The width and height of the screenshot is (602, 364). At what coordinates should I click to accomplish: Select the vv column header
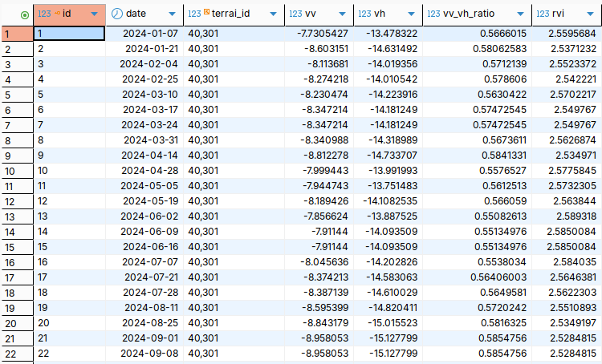319,15
